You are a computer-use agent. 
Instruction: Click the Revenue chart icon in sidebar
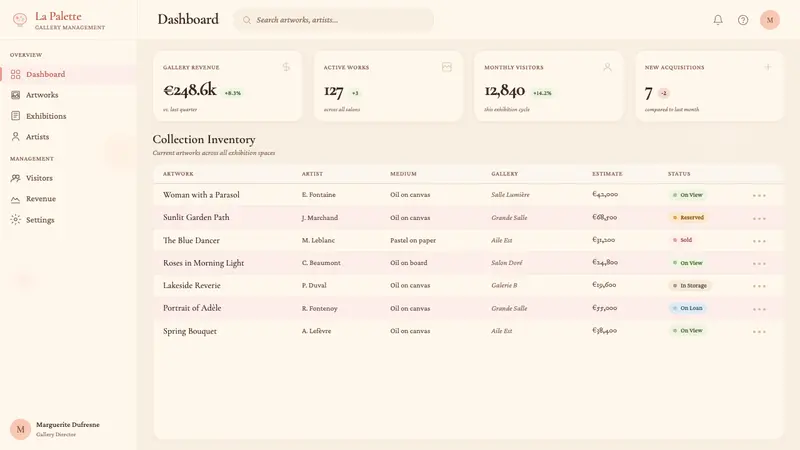pos(16,199)
